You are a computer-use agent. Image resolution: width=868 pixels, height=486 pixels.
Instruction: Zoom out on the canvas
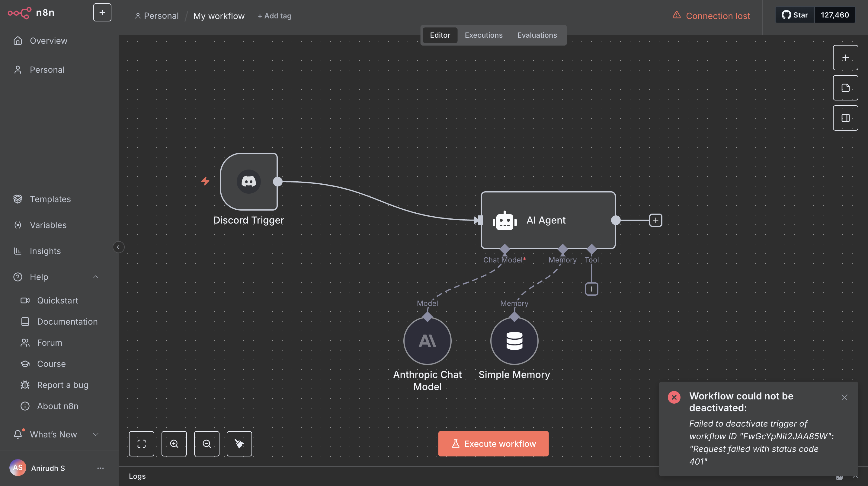coord(207,443)
